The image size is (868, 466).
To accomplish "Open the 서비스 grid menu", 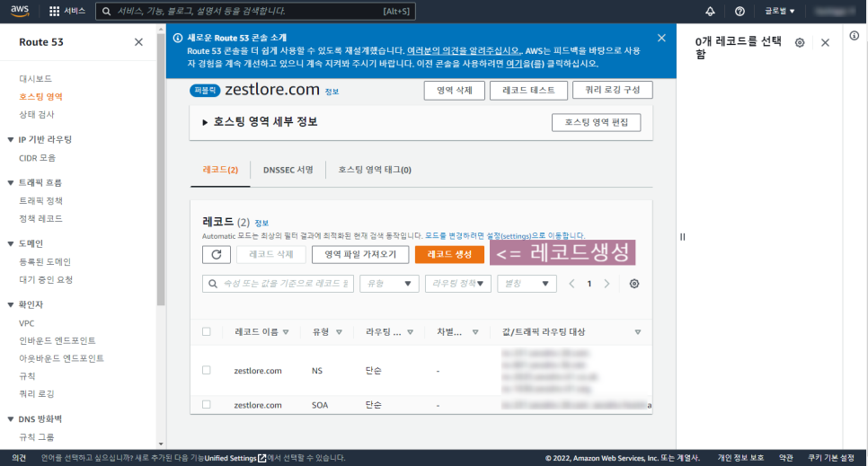I will (67, 11).
